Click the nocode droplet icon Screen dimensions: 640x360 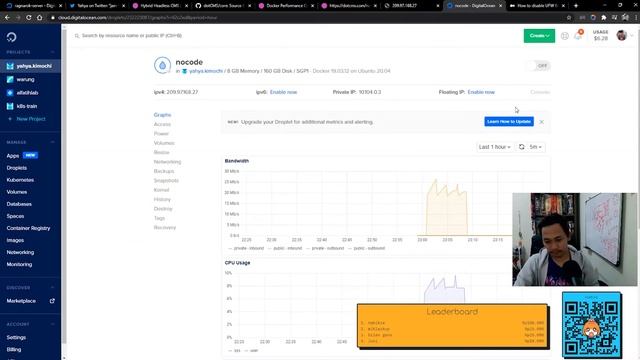click(162, 65)
